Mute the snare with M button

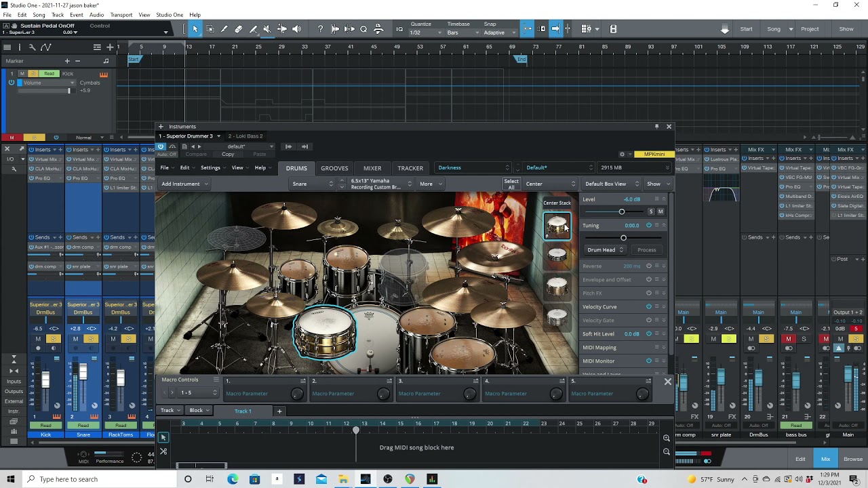[660, 211]
